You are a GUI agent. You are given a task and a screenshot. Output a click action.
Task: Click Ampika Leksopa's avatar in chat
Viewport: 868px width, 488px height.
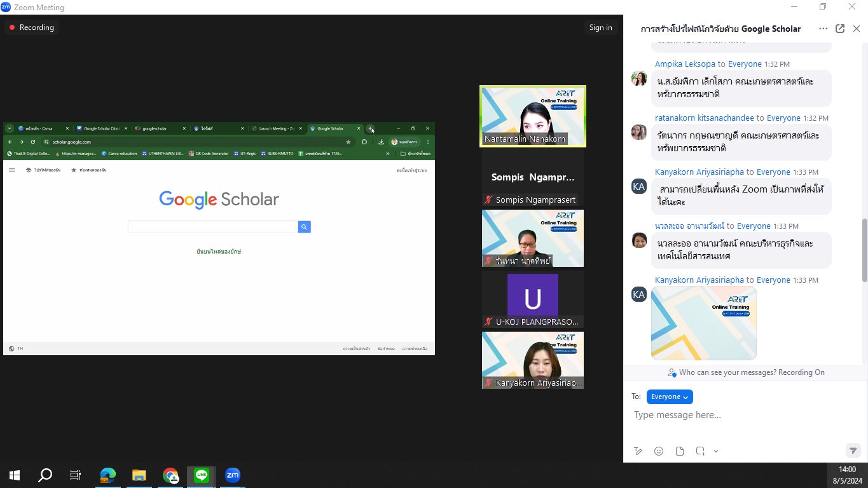pos(639,78)
